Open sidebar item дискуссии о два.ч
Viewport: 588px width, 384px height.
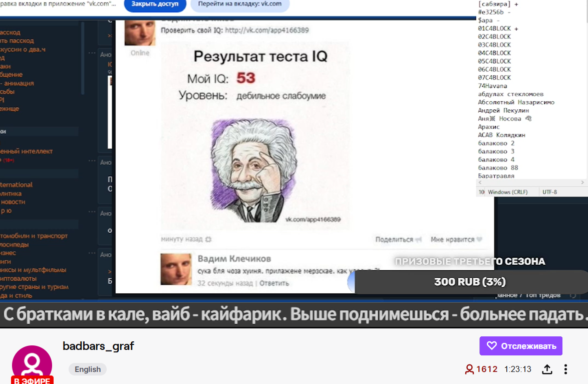click(23, 49)
